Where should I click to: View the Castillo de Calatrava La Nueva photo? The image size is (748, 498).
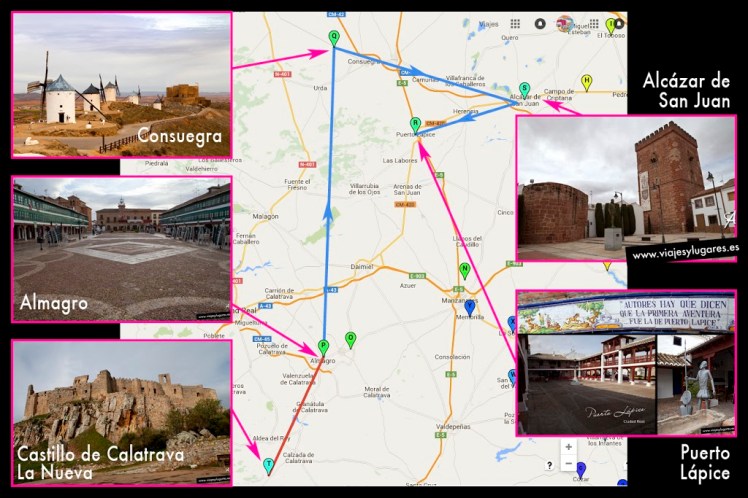(121, 408)
